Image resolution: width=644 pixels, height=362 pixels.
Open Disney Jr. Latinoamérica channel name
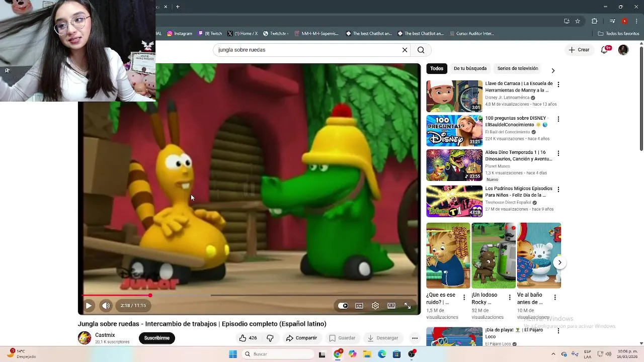[507, 98]
